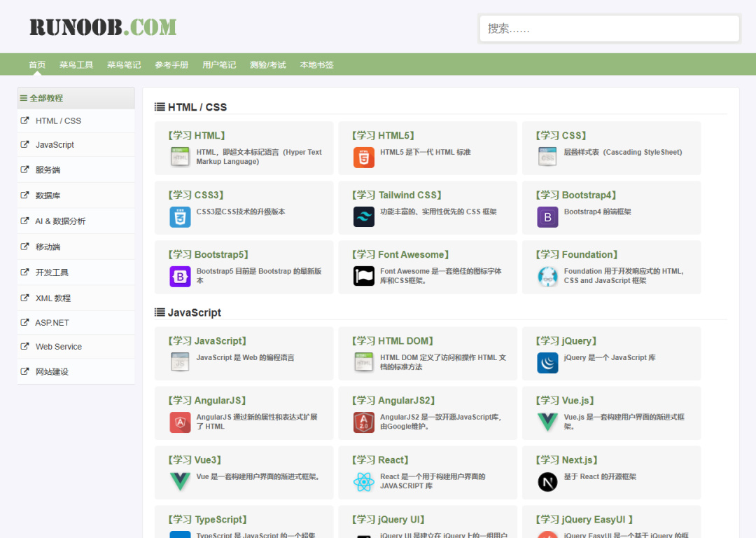Open the 【学习 Foundation】 link
Viewport: 756px width, 538px height.
pos(576,254)
